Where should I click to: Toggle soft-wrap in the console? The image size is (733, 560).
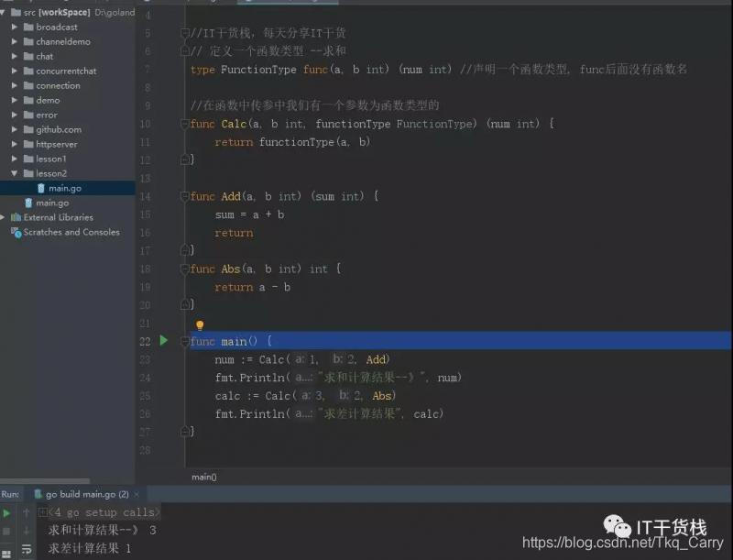(27, 550)
